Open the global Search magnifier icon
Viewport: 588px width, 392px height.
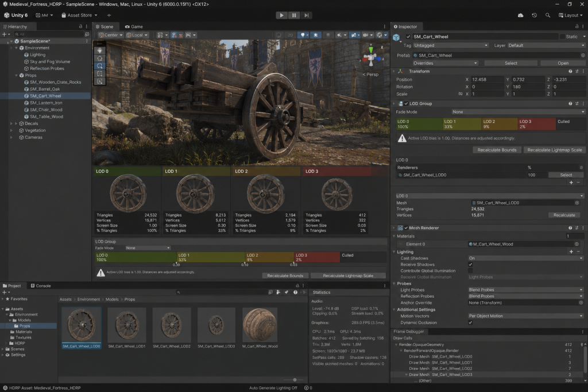pyautogui.click(x=548, y=15)
